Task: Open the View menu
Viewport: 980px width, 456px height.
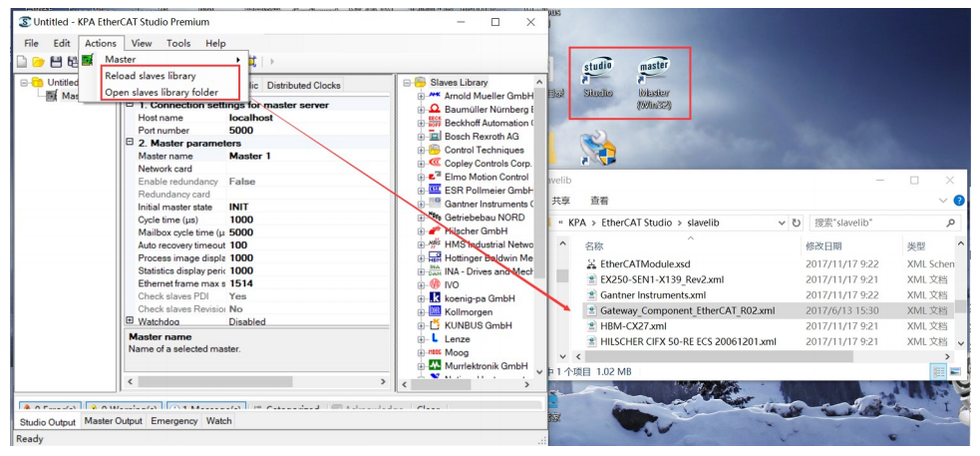Action: (x=142, y=43)
